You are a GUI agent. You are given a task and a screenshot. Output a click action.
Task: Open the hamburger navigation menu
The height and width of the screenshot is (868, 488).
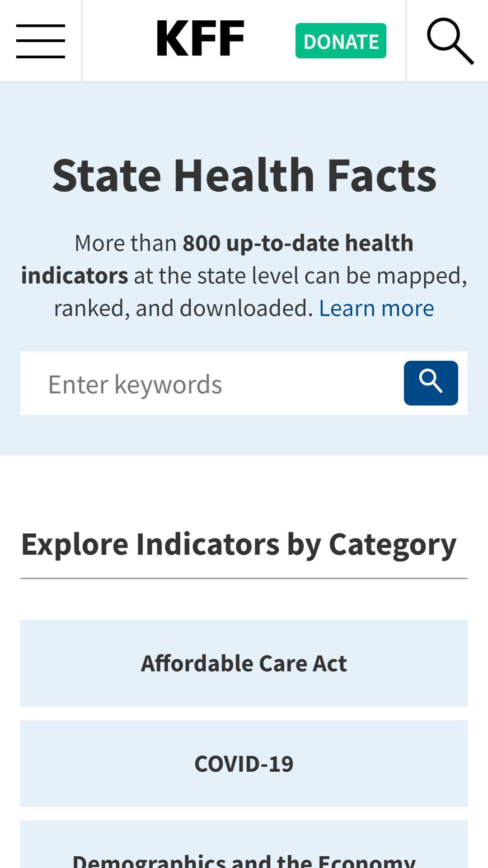coord(41,41)
